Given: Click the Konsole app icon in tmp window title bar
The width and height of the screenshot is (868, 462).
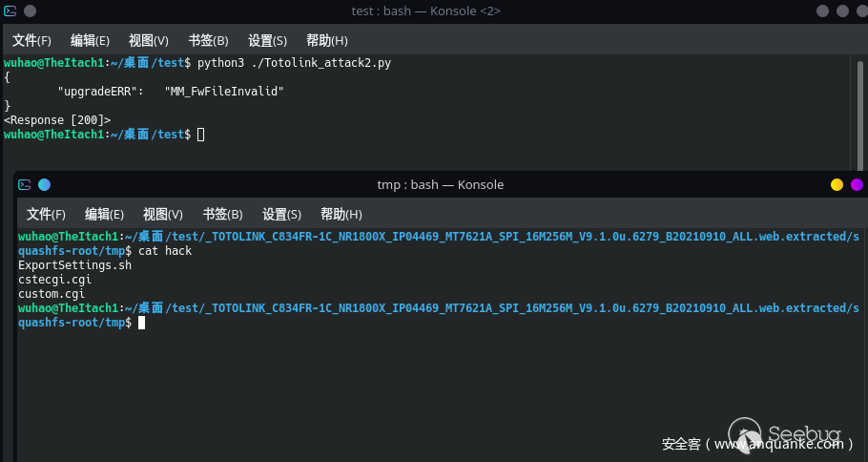Looking at the screenshot, I should point(25,185).
